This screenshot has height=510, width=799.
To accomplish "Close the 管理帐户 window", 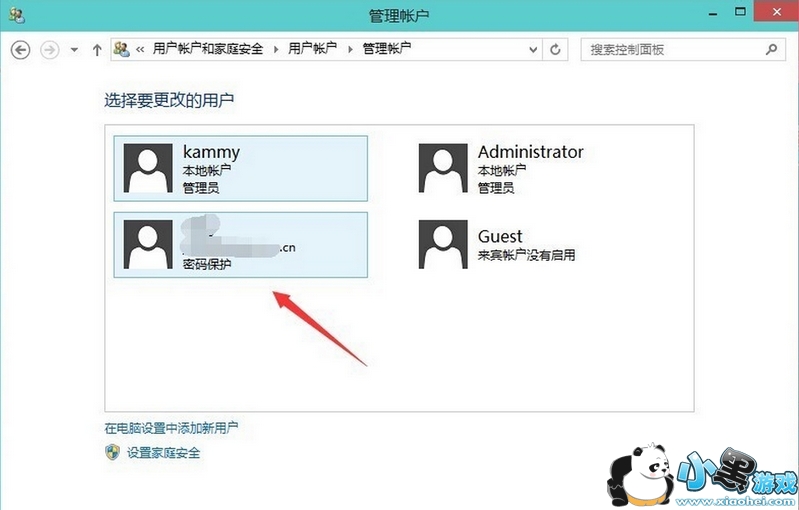I will (776, 12).
